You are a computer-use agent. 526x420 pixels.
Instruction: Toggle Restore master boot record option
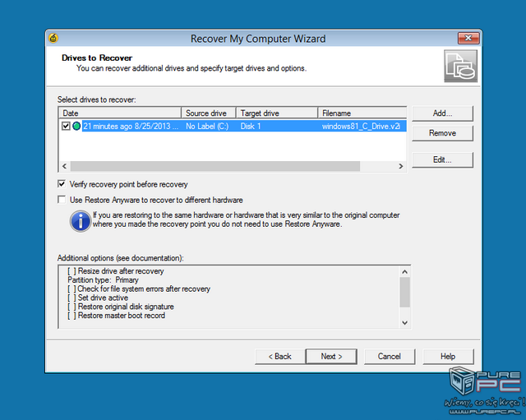pos(117,316)
